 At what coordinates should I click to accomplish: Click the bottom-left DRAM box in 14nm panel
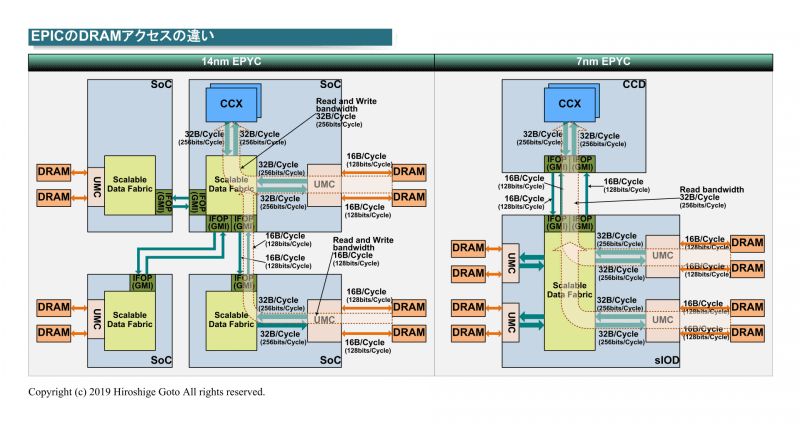tap(54, 333)
